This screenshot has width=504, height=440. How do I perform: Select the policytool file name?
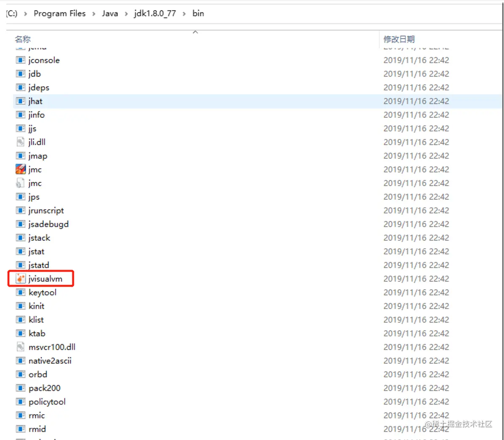47,402
